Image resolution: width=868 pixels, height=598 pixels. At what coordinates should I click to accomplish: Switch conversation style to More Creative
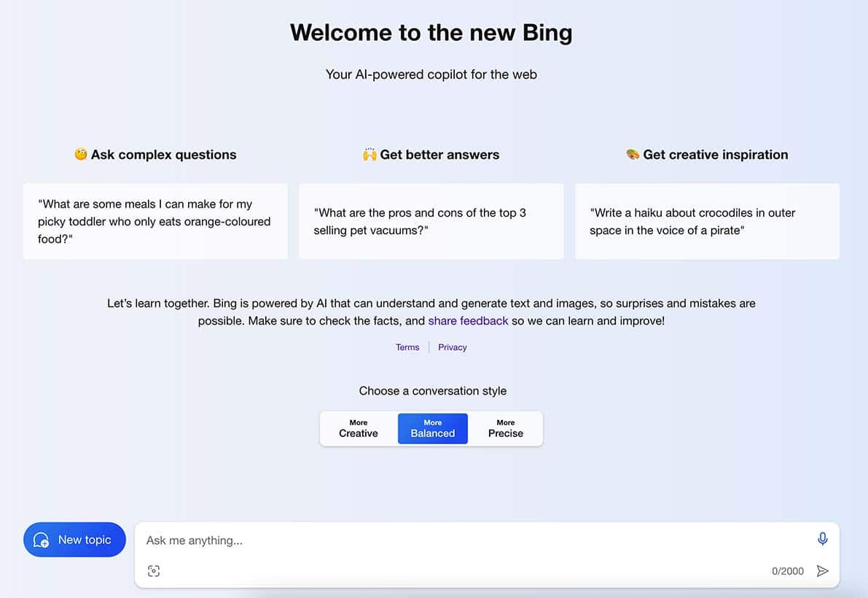359,429
